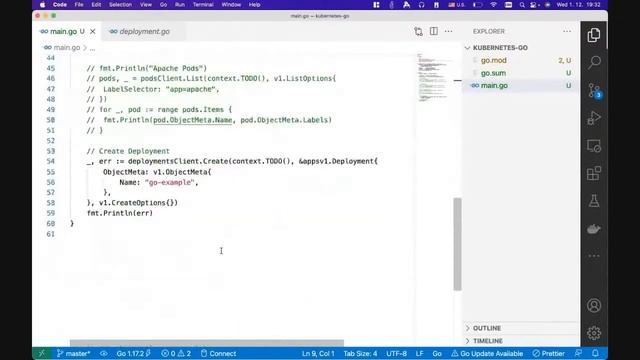Open the Docker view
The width and height of the screenshot is (640, 360).
[x=594, y=229]
